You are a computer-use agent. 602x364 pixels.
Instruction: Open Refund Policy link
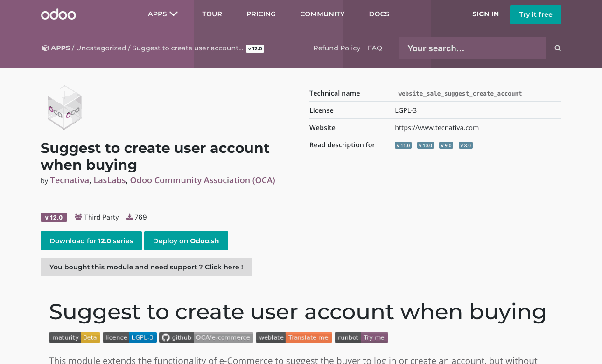coord(336,48)
